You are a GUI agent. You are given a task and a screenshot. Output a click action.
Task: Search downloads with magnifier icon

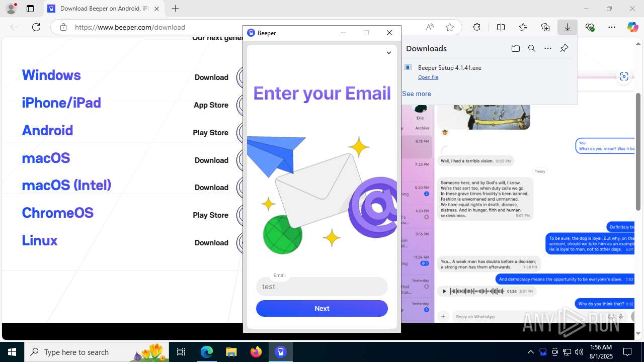[x=531, y=48]
